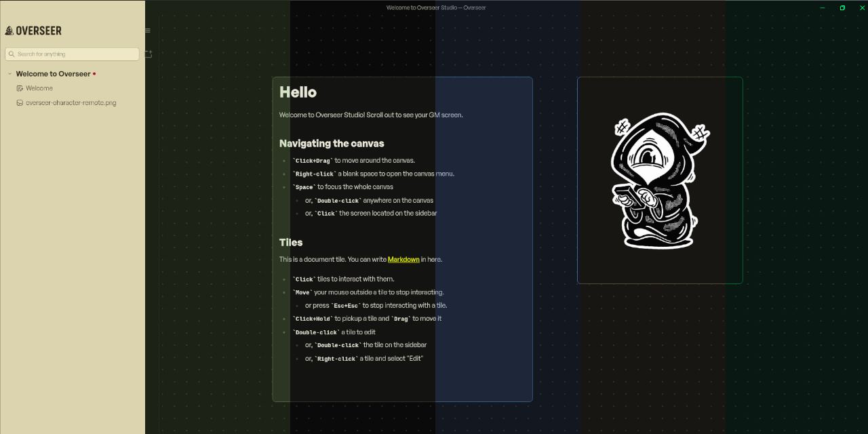
Task: Click the hooded character image tile
Action: click(660, 180)
